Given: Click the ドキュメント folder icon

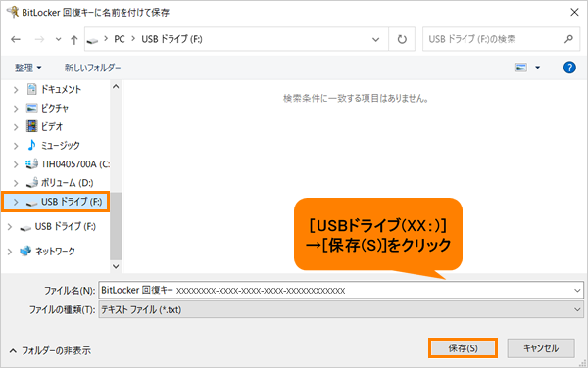Looking at the screenshot, I should click(x=32, y=89).
